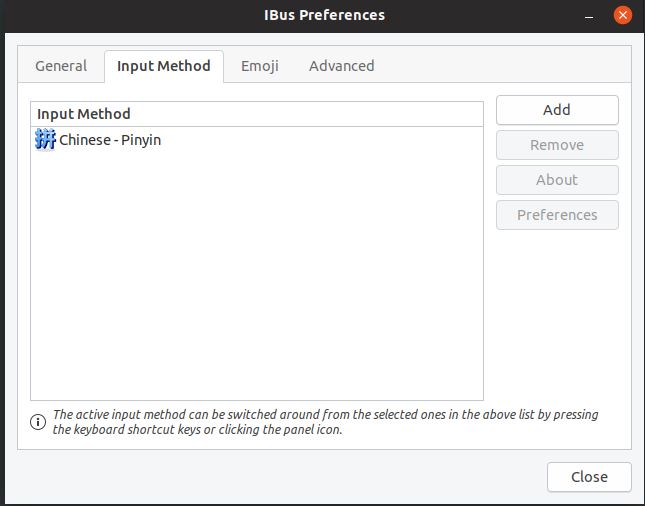Image resolution: width=645 pixels, height=506 pixels.
Task: Click the Remove button
Action: coord(556,145)
